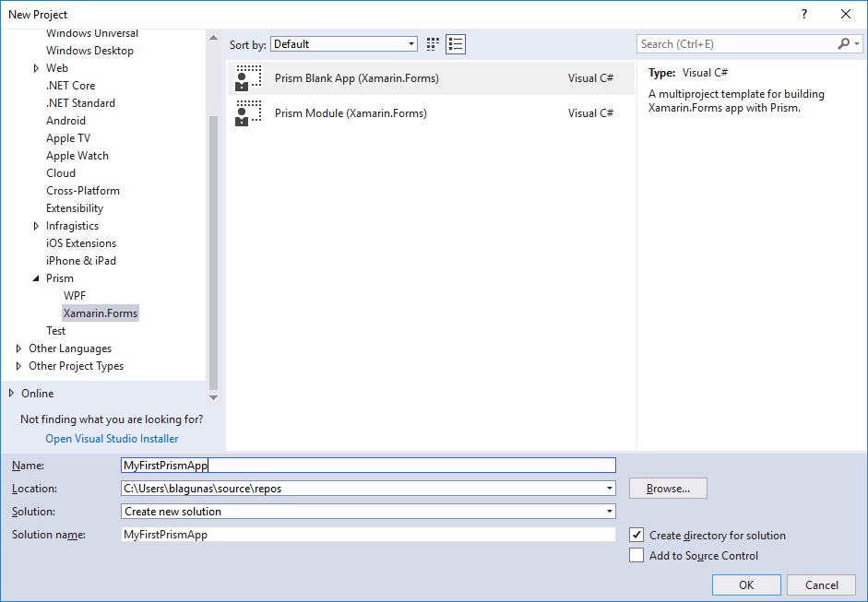Open the help question mark

(804, 15)
